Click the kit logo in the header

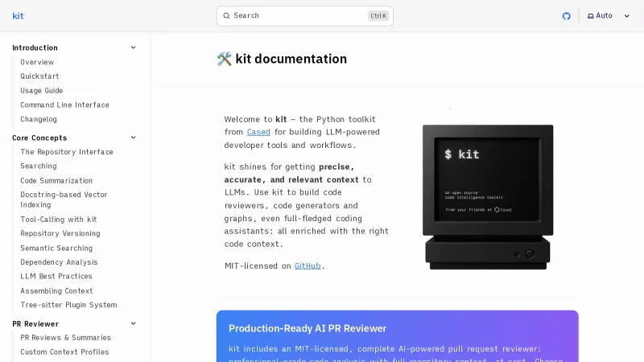pos(18,16)
